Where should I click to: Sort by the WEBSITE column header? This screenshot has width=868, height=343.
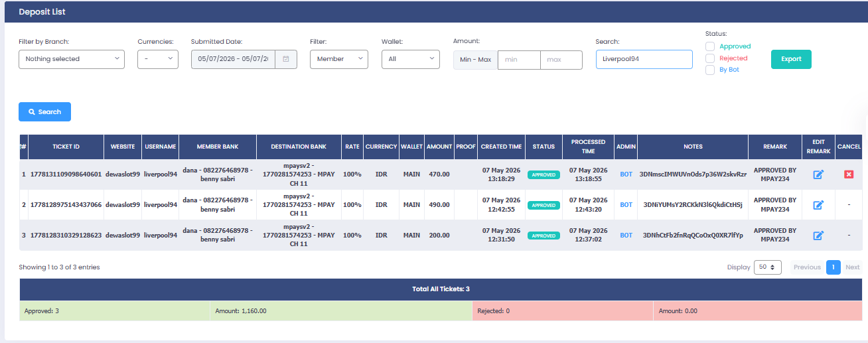[123, 147]
